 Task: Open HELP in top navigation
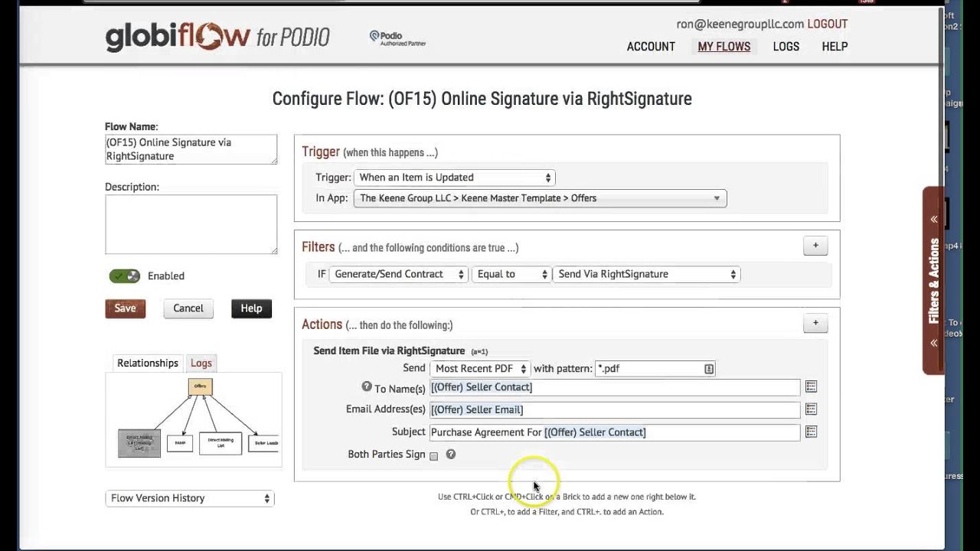click(835, 47)
